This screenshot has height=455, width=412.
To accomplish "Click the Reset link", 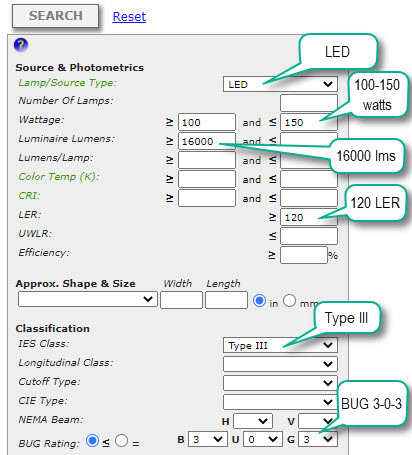I will [129, 16].
